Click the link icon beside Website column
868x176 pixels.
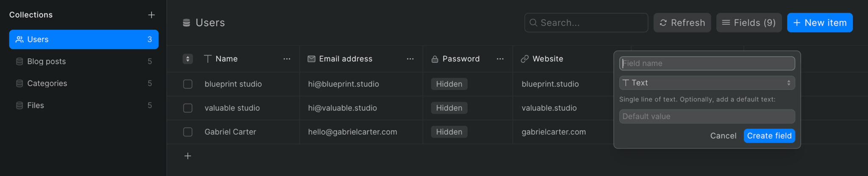[x=525, y=59]
